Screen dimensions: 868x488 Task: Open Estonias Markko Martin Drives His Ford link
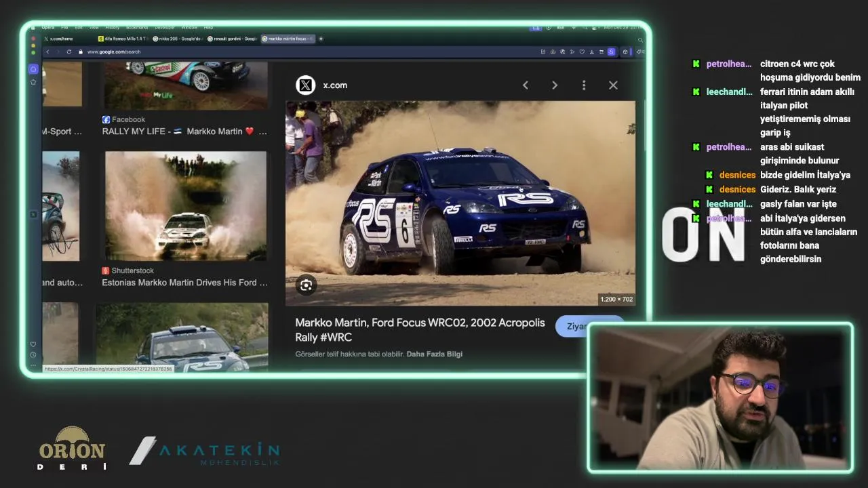click(x=184, y=283)
